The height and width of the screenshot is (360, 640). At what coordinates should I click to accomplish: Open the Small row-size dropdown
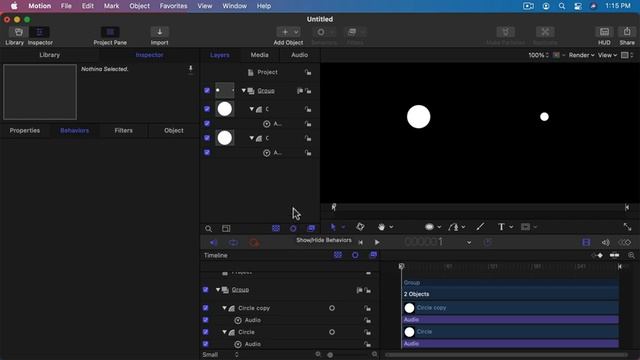pyautogui.click(x=220, y=355)
